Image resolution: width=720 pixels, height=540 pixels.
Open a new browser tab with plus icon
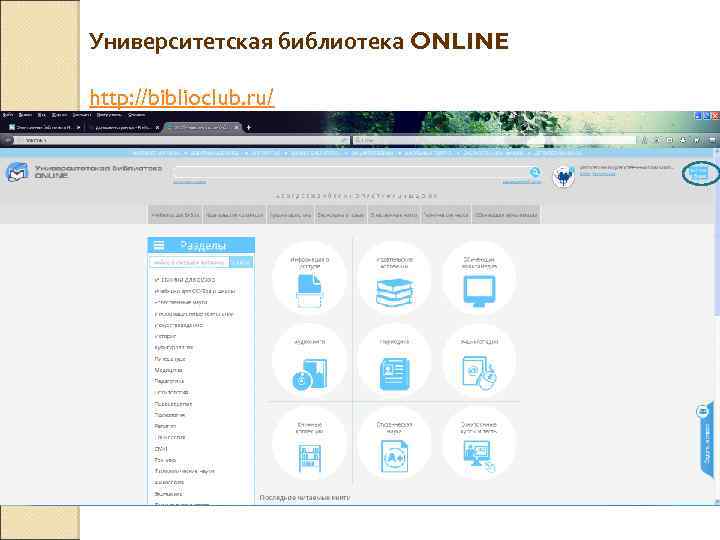(x=248, y=127)
